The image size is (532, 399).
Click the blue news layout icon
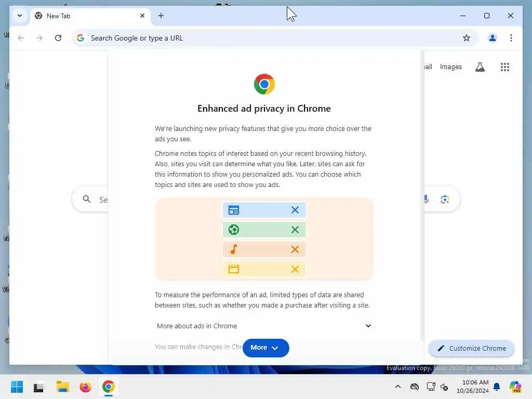coord(233,210)
